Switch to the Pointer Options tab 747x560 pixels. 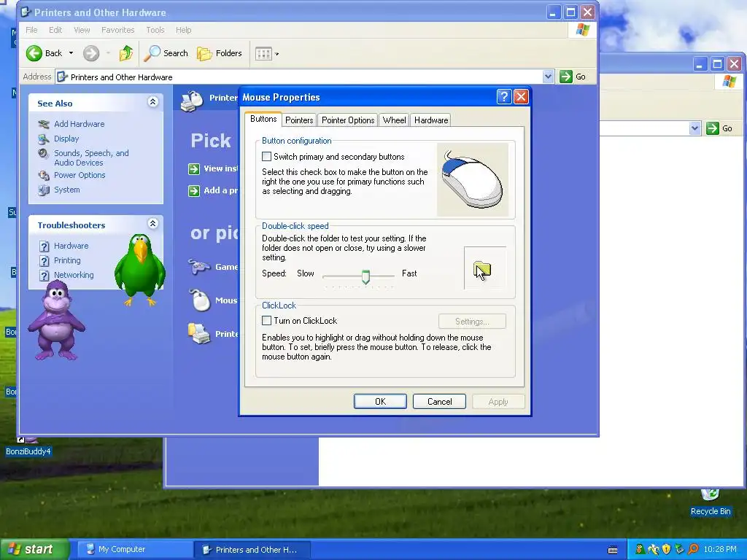pyautogui.click(x=348, y=120)
